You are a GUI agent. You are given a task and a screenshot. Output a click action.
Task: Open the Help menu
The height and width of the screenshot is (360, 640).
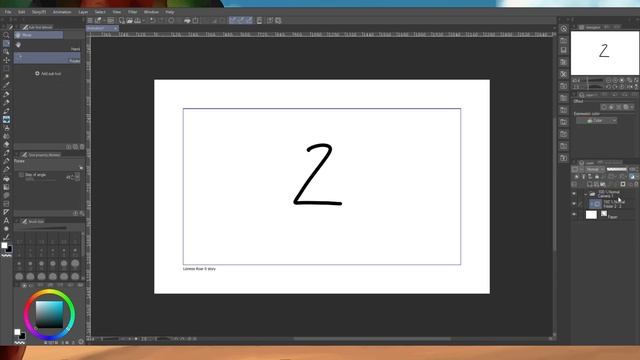tap(170, 12)
